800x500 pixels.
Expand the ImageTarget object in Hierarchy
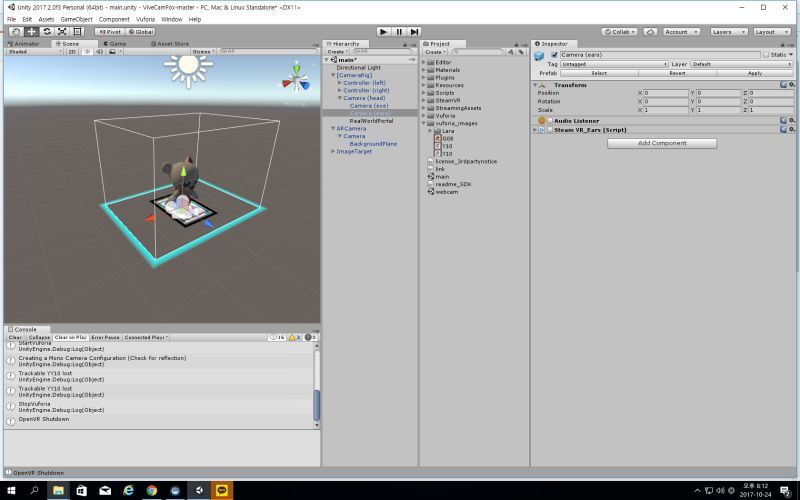[333, 152]
